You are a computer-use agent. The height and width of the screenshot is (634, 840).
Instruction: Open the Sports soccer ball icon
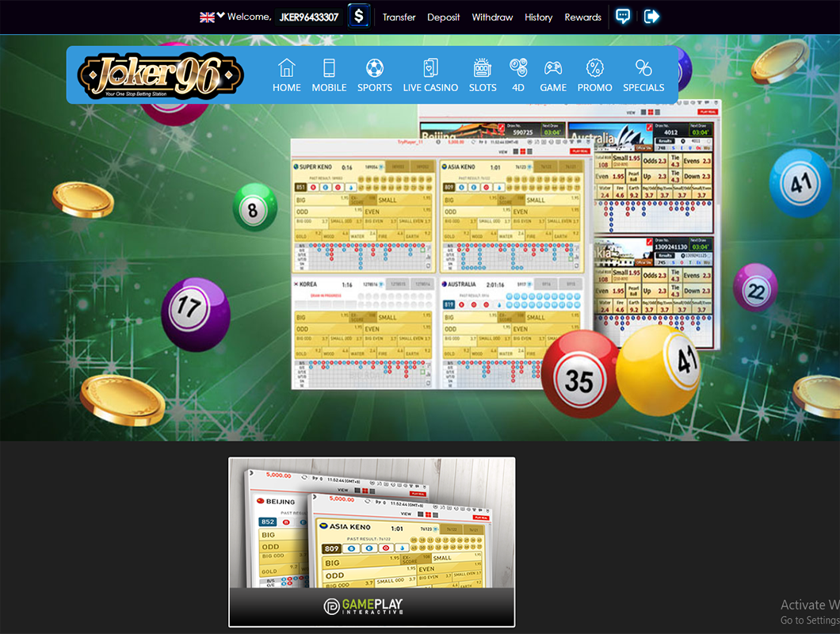tap(375, 68)
